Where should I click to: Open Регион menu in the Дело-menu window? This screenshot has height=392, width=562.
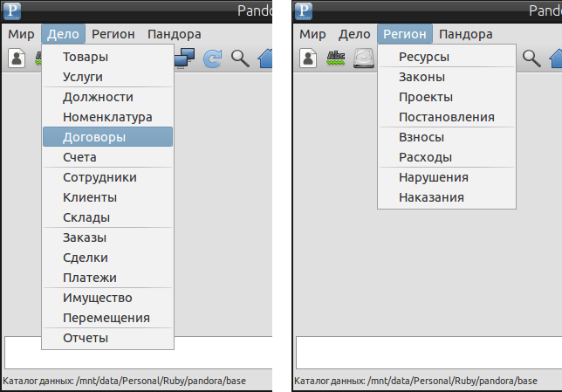point(113,34)
